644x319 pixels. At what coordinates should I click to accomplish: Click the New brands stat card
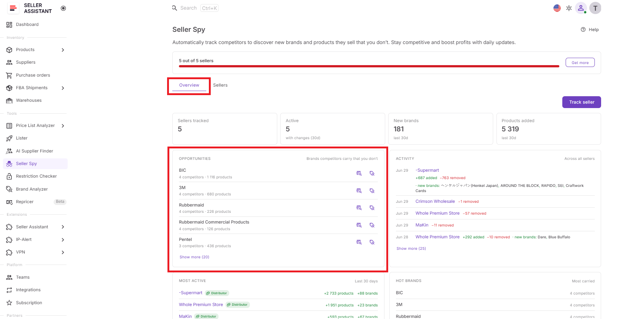441,129
